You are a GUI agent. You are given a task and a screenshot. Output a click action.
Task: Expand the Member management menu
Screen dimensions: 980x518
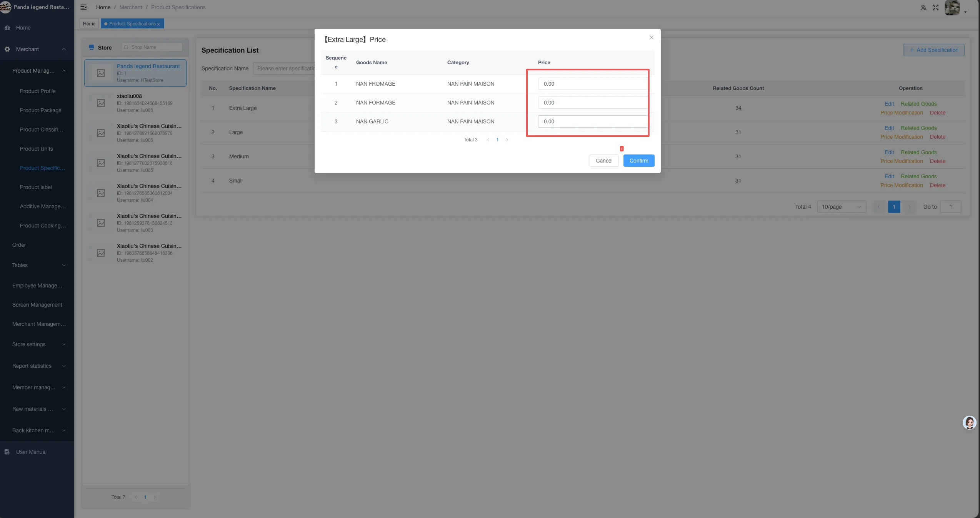pos(64,387)
